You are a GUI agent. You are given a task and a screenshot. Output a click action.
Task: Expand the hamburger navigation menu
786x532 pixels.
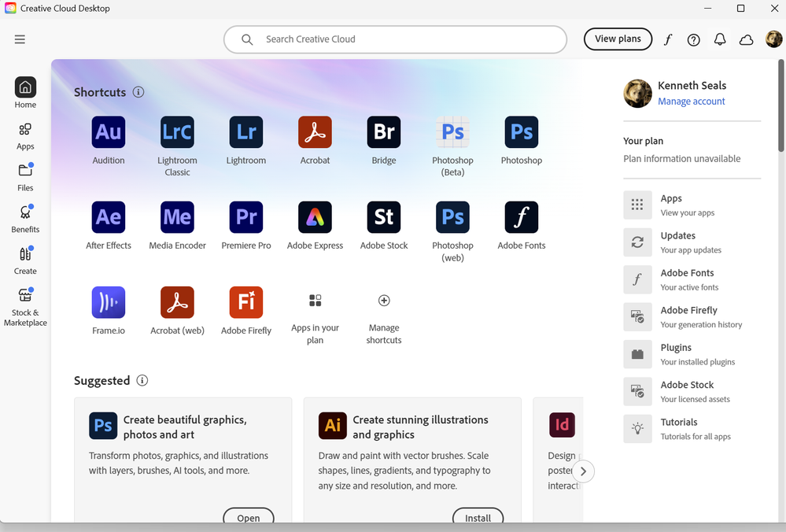(20, 39)
